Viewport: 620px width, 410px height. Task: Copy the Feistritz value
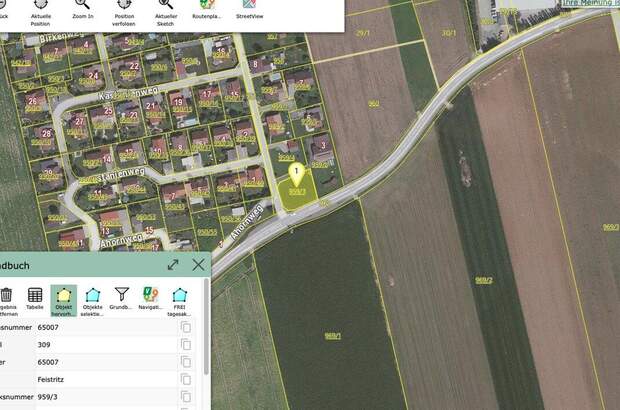click(x=186, y=379)
